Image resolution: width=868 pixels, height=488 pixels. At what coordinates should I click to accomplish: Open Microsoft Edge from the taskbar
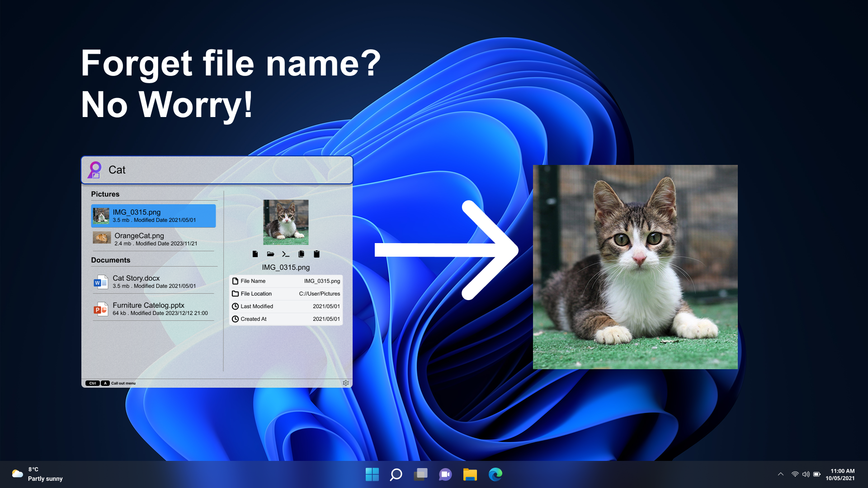495,474
